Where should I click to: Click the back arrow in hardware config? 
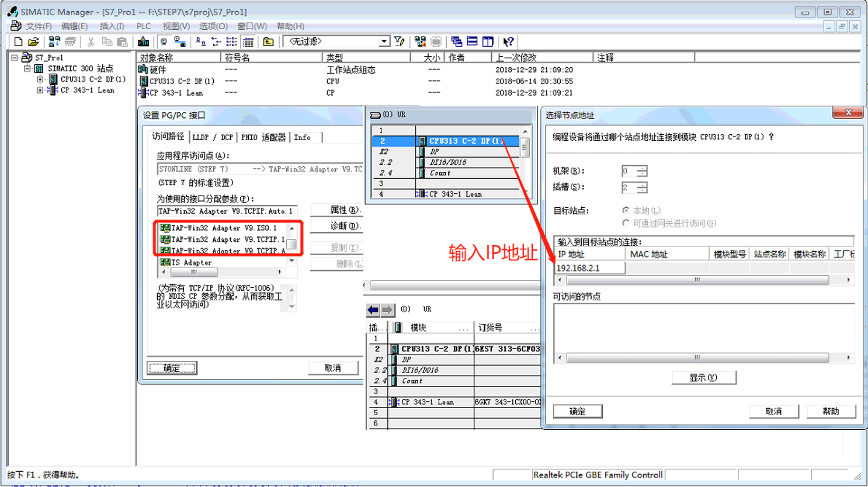pyautogui.click(x=373, y=309)
